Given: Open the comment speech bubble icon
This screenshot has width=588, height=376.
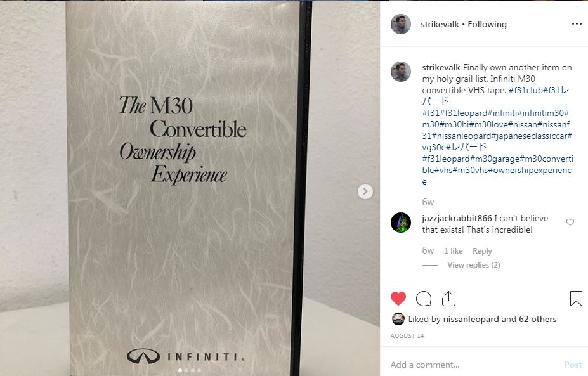Looking at the screenshot, I should (424, 299).
